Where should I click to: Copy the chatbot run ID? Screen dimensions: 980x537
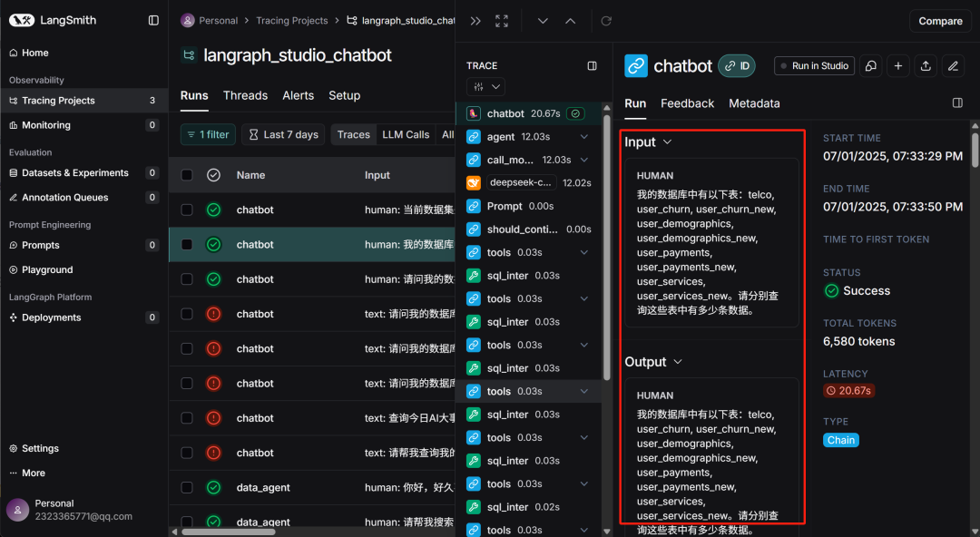pos(737,65)
